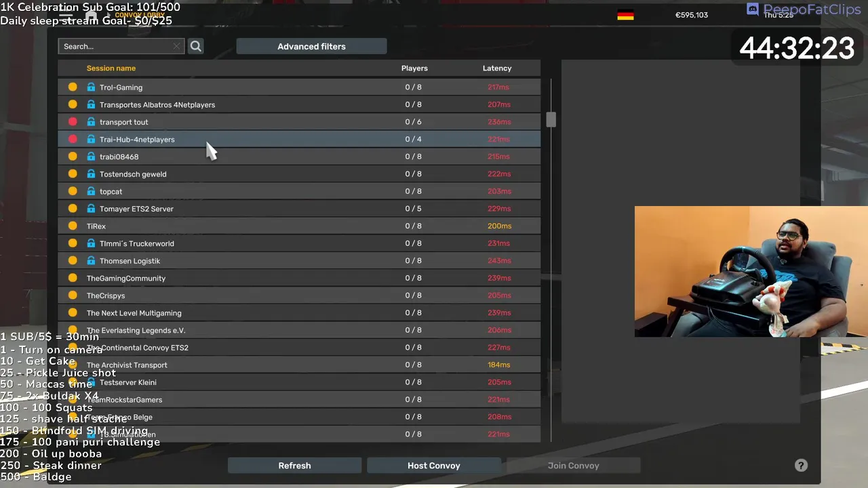This screenshot has height=488, width=868.
Task: Click orange status dot of TheGamingCommunity
Action: pyautogui.click(x=73, y=278)
